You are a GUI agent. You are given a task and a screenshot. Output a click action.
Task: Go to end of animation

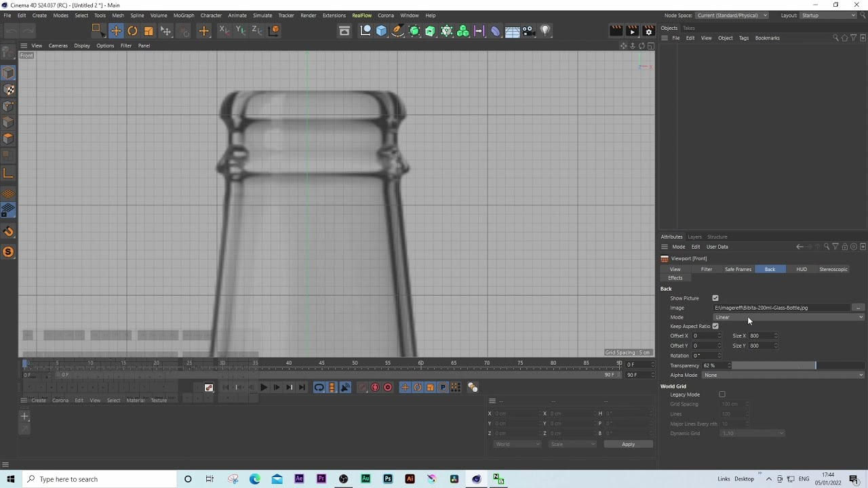pyautogui.click(x=302, y=388)
